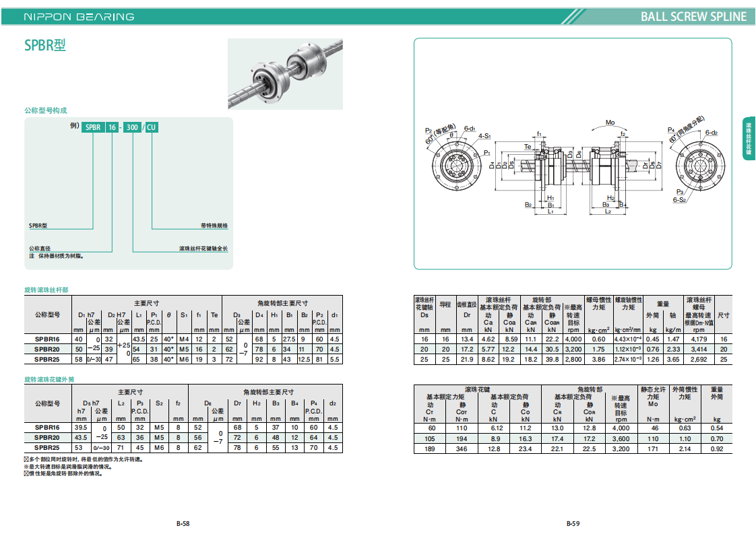756x534 pixels.
Task: Click the L1 dimension label in the diagram
Action: [x=550, y=211]
